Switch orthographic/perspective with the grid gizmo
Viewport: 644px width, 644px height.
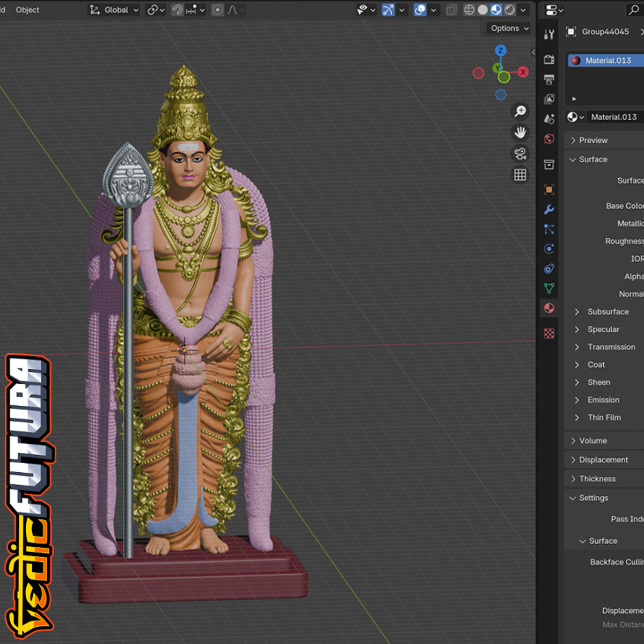pos(519,175)
